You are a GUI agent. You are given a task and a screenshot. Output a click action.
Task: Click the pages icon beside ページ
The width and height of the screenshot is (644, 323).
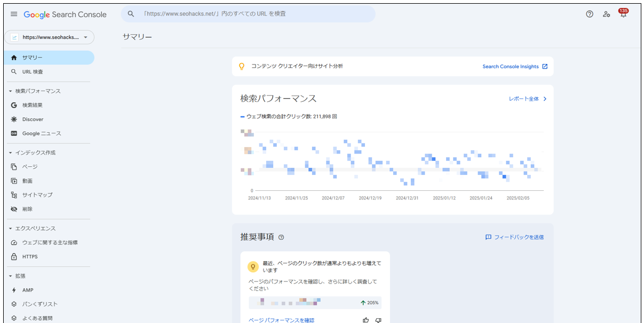14,167
